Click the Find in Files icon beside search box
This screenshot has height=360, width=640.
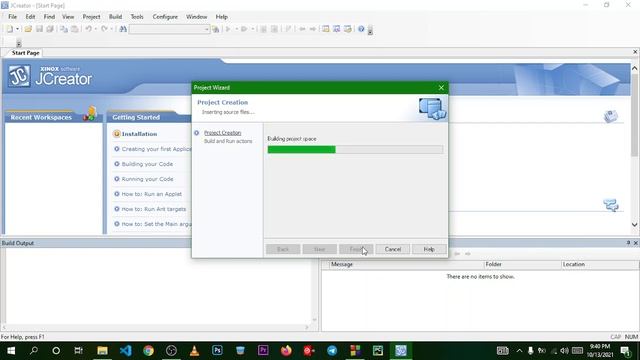pyautogui.click(x=216, y=29)
